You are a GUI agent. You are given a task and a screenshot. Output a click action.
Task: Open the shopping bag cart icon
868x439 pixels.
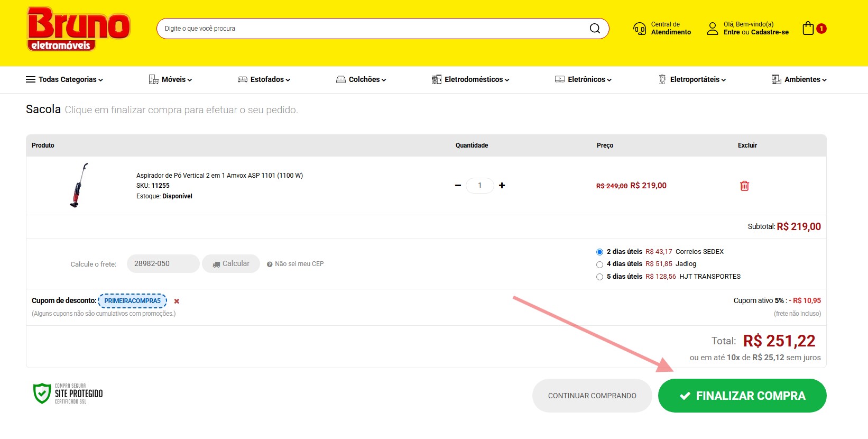click(808, 29)
